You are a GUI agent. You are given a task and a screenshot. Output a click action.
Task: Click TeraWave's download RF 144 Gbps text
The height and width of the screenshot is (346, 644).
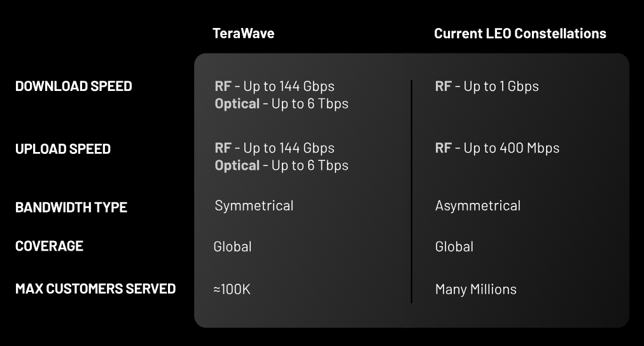pos(274,86)
